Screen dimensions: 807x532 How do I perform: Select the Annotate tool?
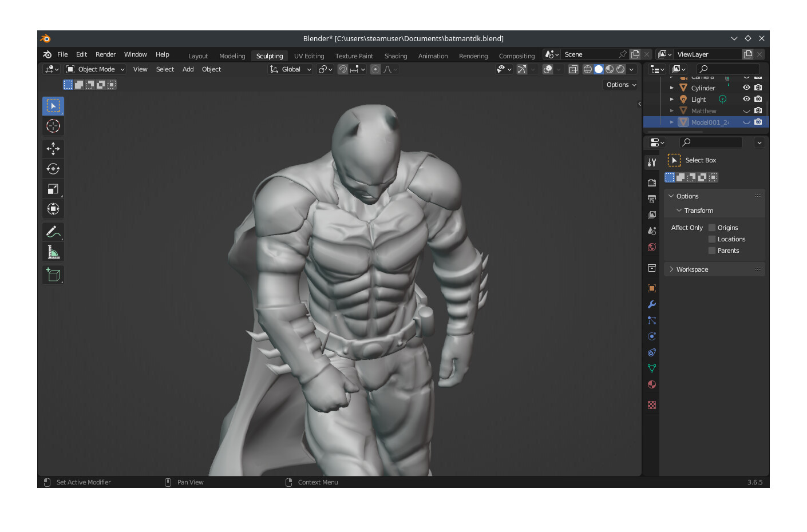53,232
